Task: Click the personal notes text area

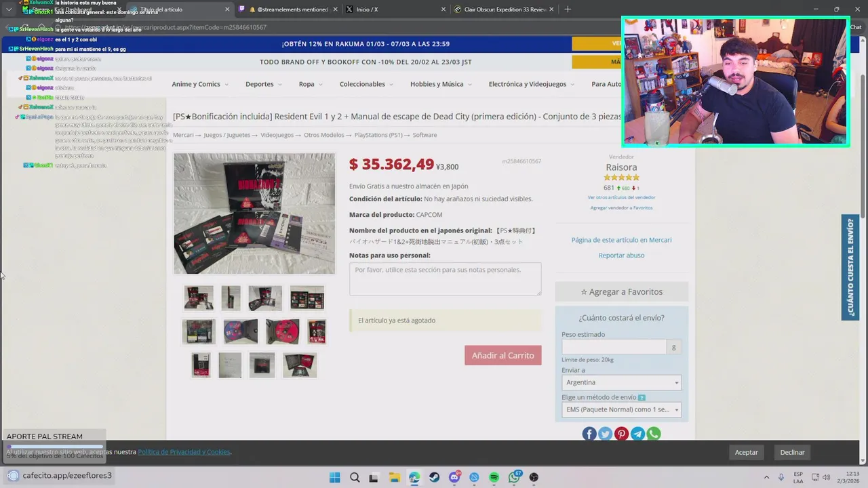Action: 445,279
